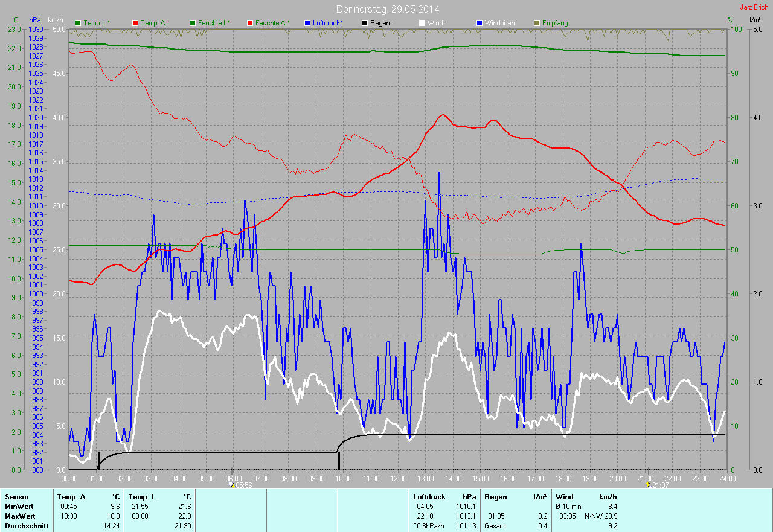This screenshot has width=773, height=532.
Task: Select the "Windböen" legend label
Action: coord(499,23)
